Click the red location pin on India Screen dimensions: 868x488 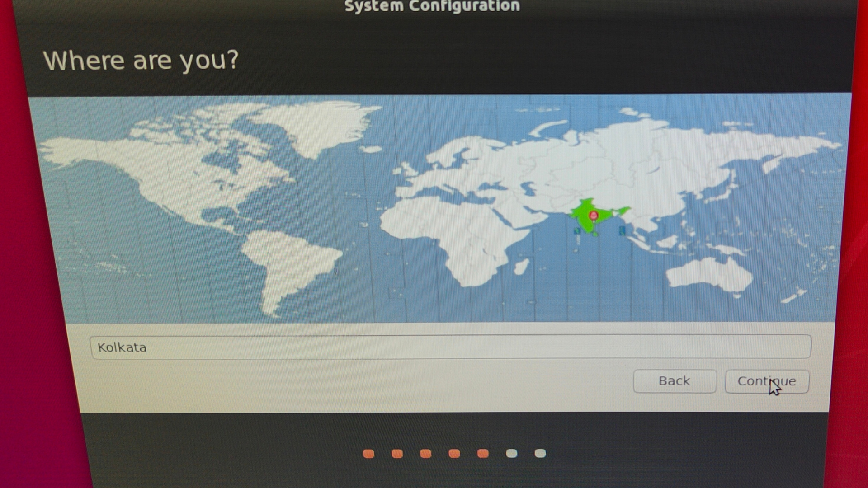(x=594, y=216)
